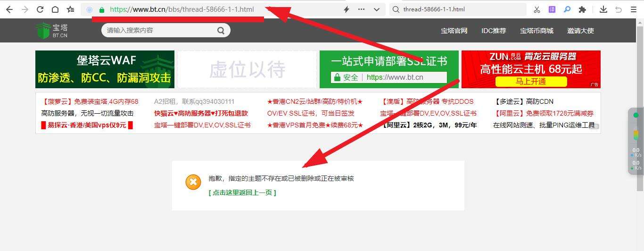Expand the address bar dropdown chevron
The height and width of the screenshot is (251, 644).
376,9
